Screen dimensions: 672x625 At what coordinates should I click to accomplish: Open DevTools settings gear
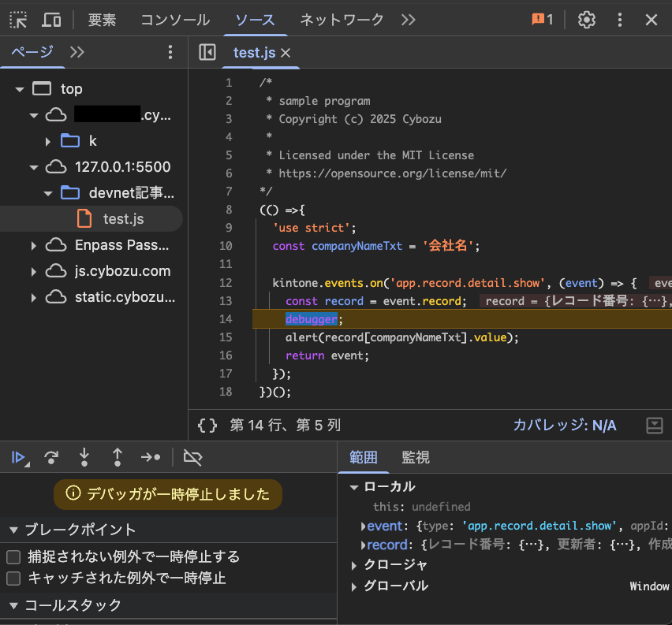[587, 20]
